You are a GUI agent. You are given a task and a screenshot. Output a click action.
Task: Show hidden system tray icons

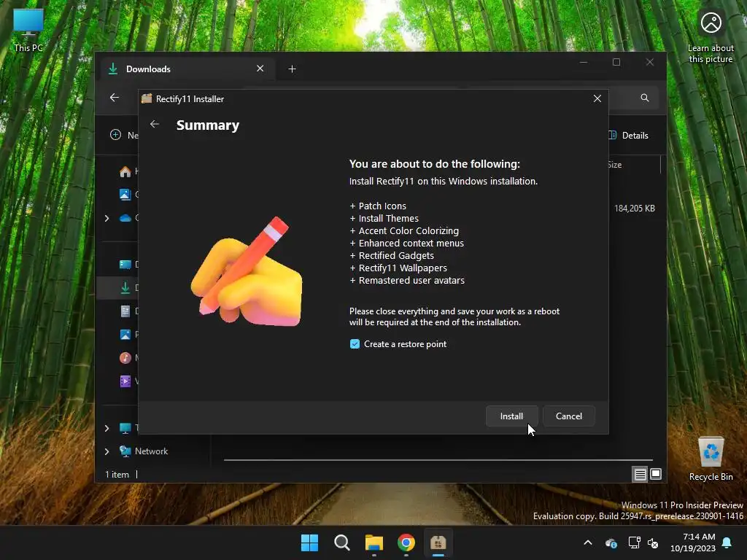pos(588,542)
